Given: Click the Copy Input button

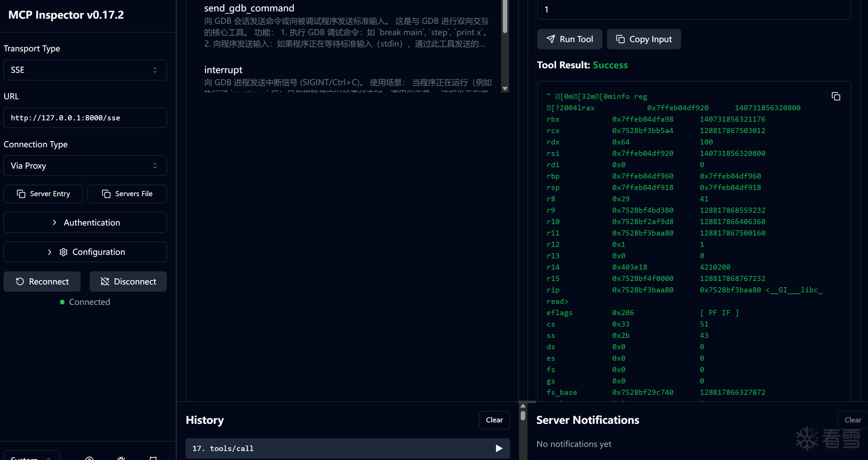Looking at the screenshot, I should pos(643,39).
